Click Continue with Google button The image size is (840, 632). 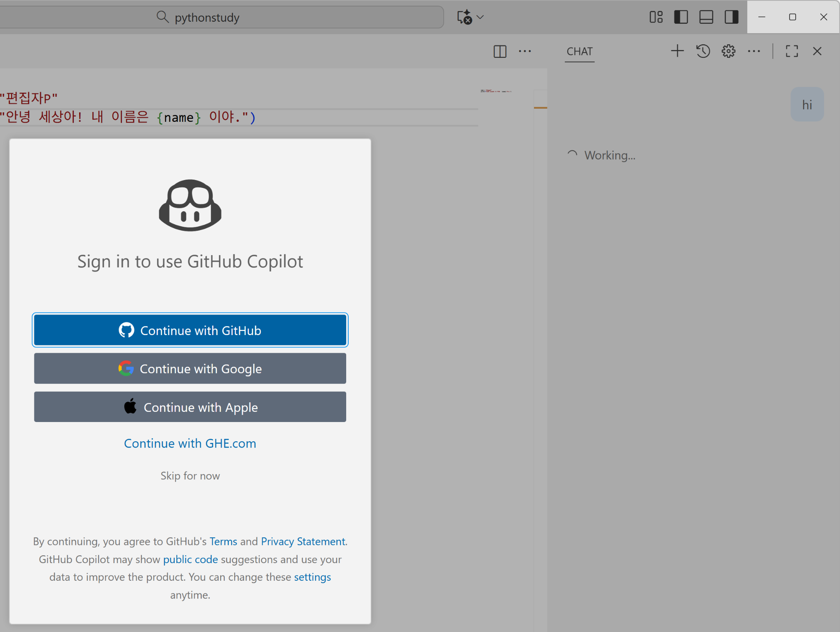(x=190, y=369)
